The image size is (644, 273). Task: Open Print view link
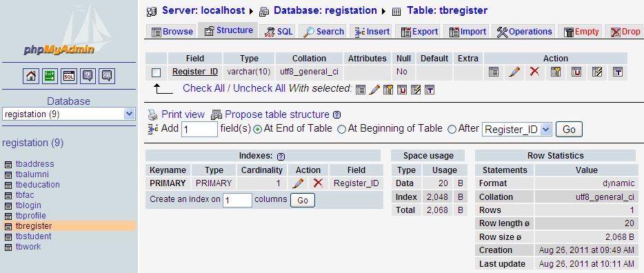click(183, 114)
